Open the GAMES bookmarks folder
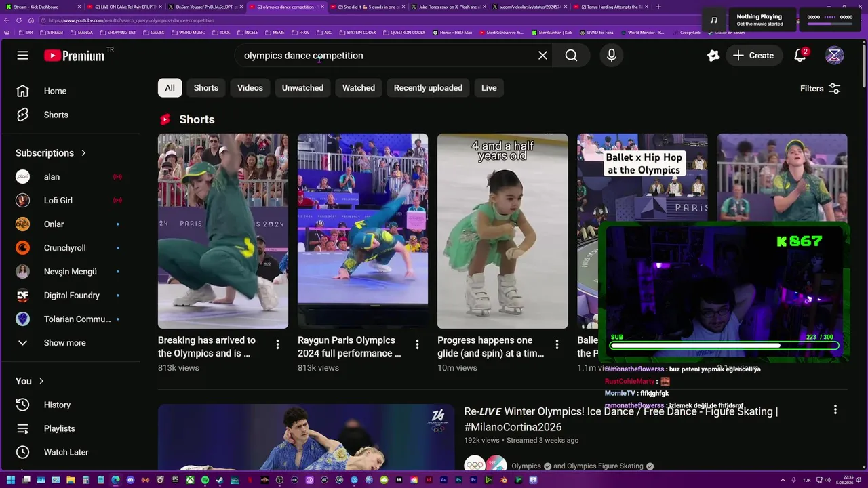 click(153, 32)
